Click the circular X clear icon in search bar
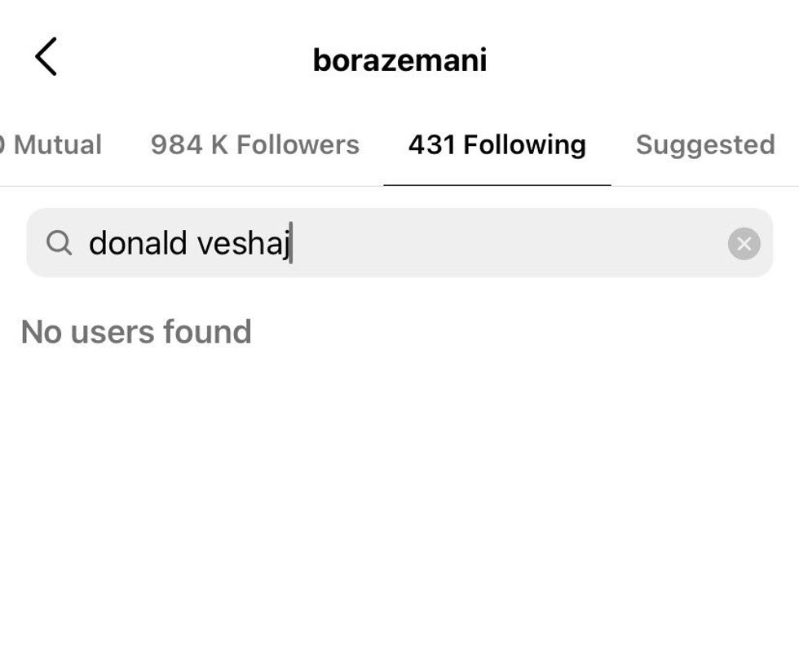Screen dimensions: 799x672 click(x=743, y=243)
